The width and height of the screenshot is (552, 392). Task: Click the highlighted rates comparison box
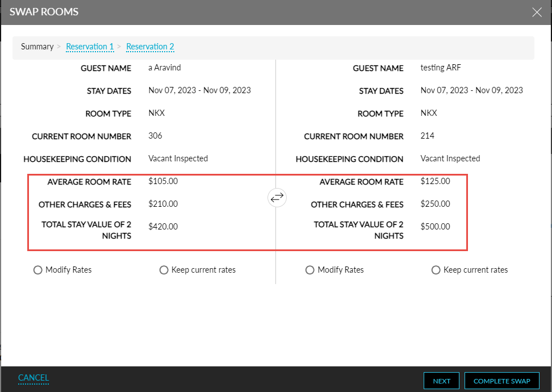pyautogui.click(x=247, y=211)
